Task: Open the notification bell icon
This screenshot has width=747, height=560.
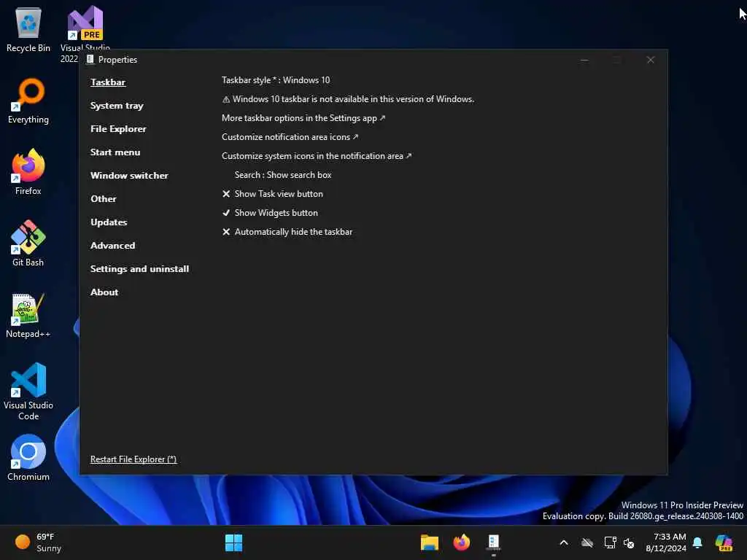Action: pos(697,542)
